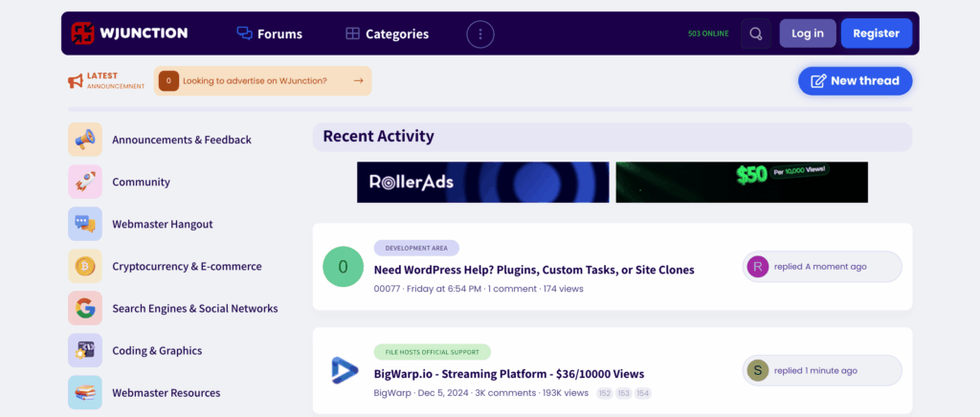Click the orange 0 avatar in announcement
The image size is (980, 417).
(168, 81)
